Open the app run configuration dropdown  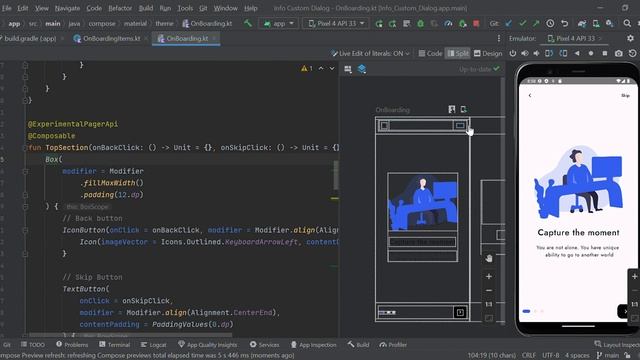[278, 24]
